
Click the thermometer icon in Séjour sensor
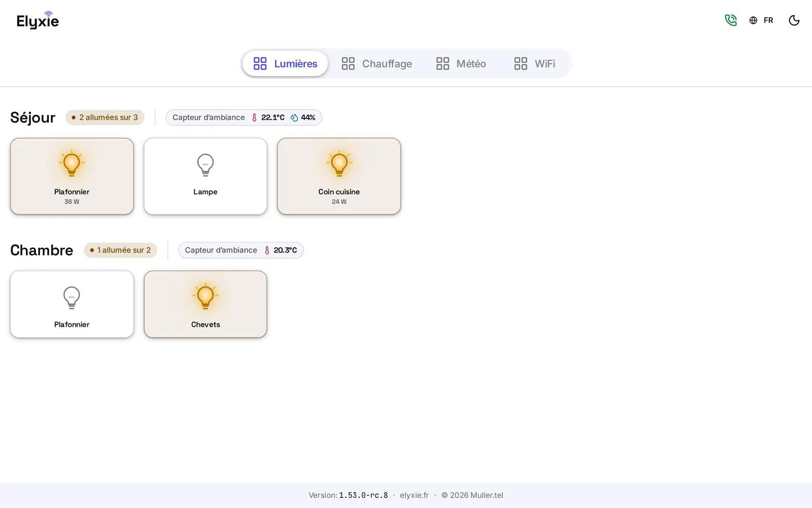(254, 117)
